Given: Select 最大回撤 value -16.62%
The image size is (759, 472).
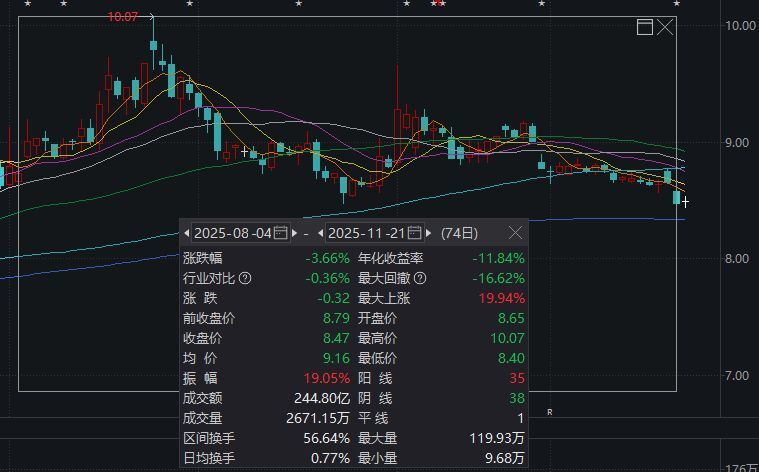Looking at the screenshot, I should pyautogui.click(x=499, y=278).
